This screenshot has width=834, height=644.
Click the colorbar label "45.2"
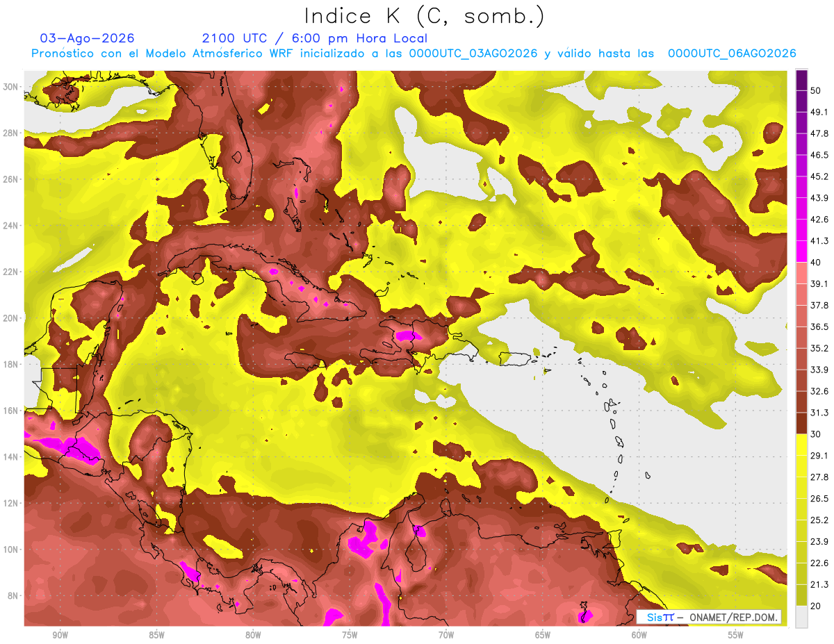tap(819, 176)
